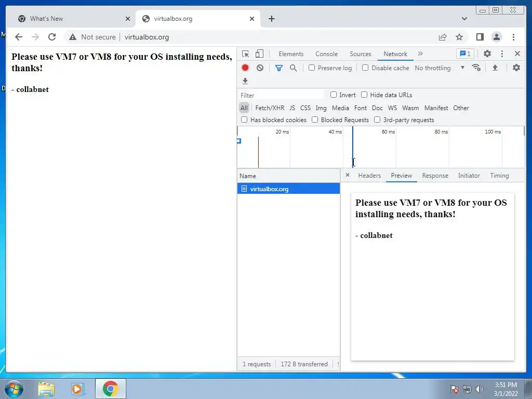
Task: Open the network search magnifier
Action: (x=294, y=68)
